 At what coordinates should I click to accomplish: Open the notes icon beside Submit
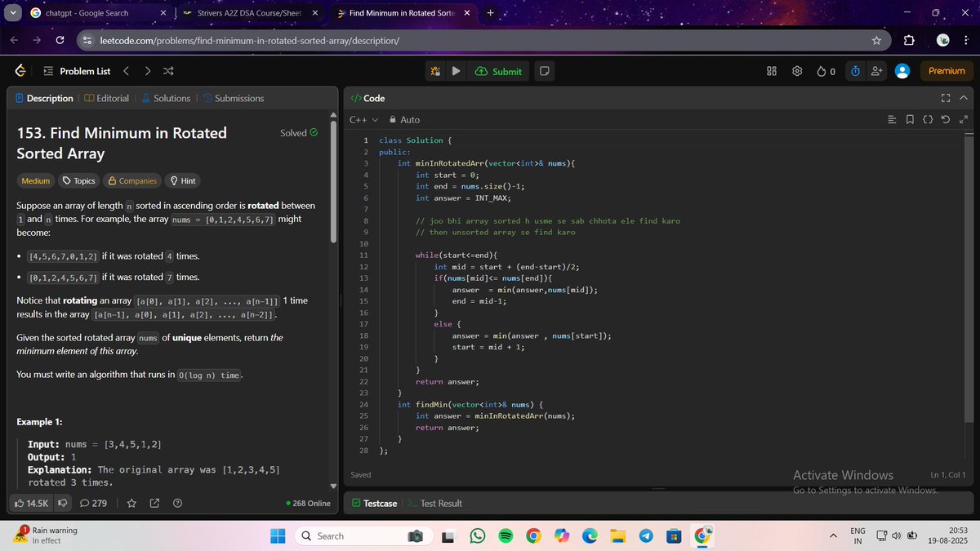(x=544, y=71)
